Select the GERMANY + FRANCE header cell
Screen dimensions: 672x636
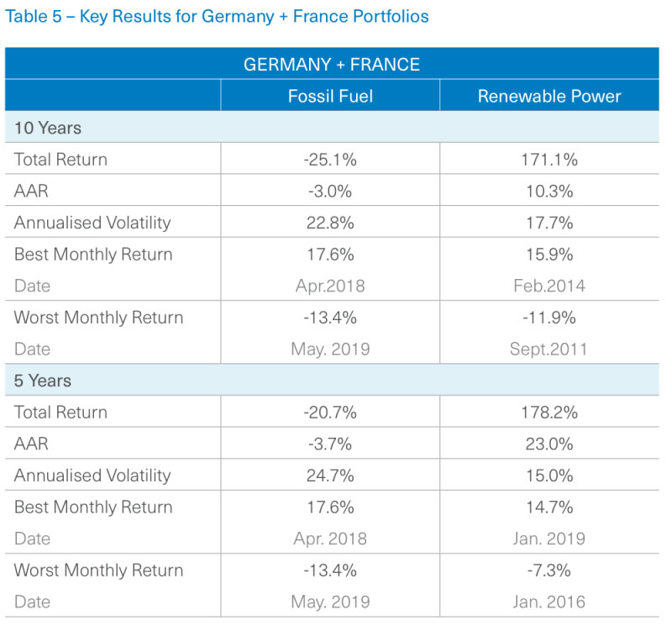click(x=331, y=64)
